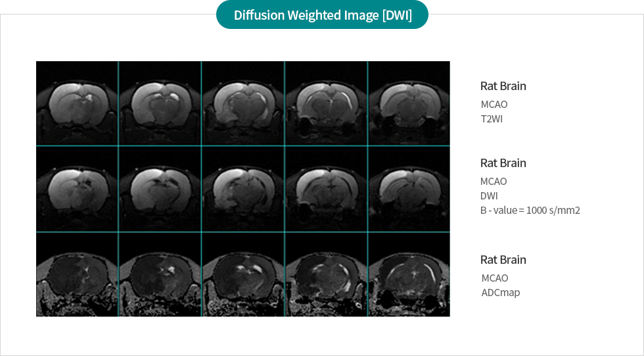Open the fourth ADC map slice
This screenshot has height=356, width=644.
tap(325, 274)
